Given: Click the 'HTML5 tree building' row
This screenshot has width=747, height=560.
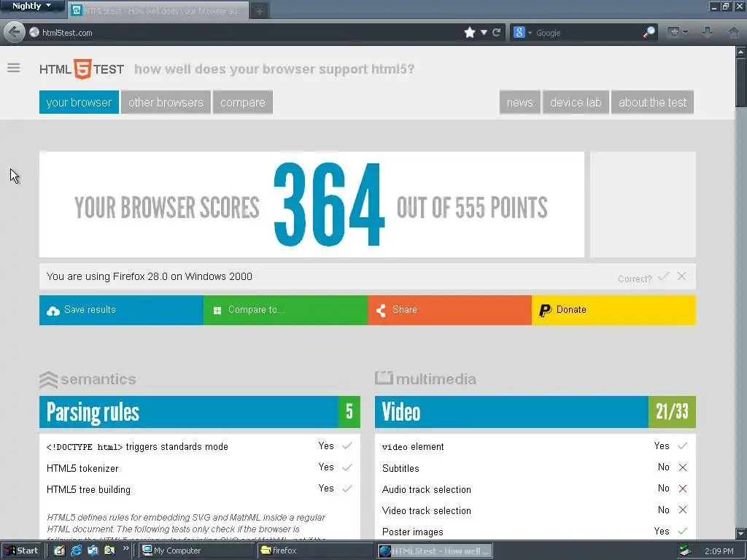Looking at the screenshot, I should coord(200,489).
